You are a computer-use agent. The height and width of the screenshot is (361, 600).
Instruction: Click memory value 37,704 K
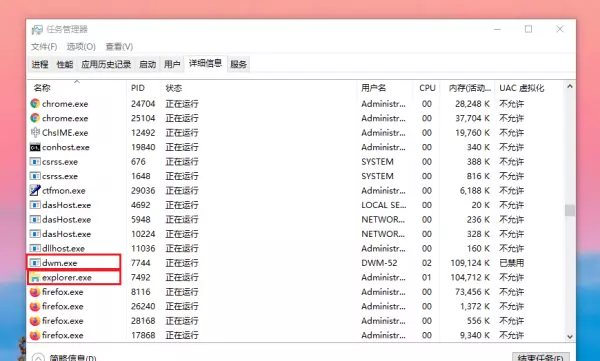(x=473, y=118)
